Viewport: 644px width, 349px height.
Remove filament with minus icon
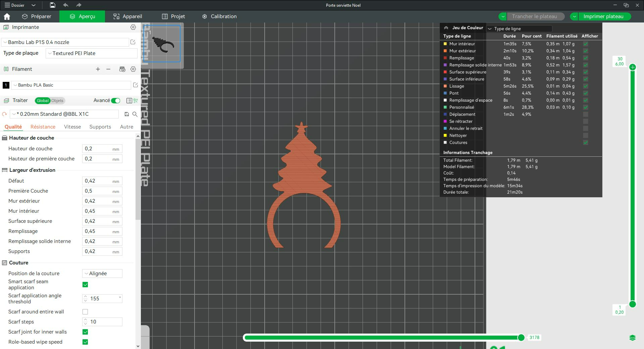[108, 69]
